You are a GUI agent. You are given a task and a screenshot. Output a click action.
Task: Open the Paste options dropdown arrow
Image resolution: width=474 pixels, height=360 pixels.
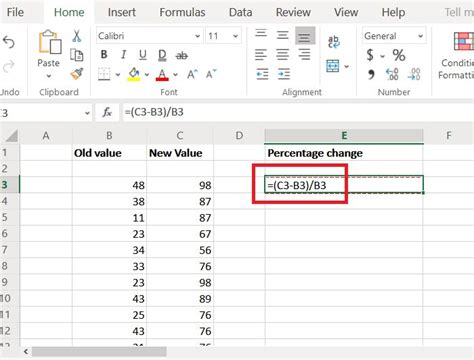tap(49, 76)
